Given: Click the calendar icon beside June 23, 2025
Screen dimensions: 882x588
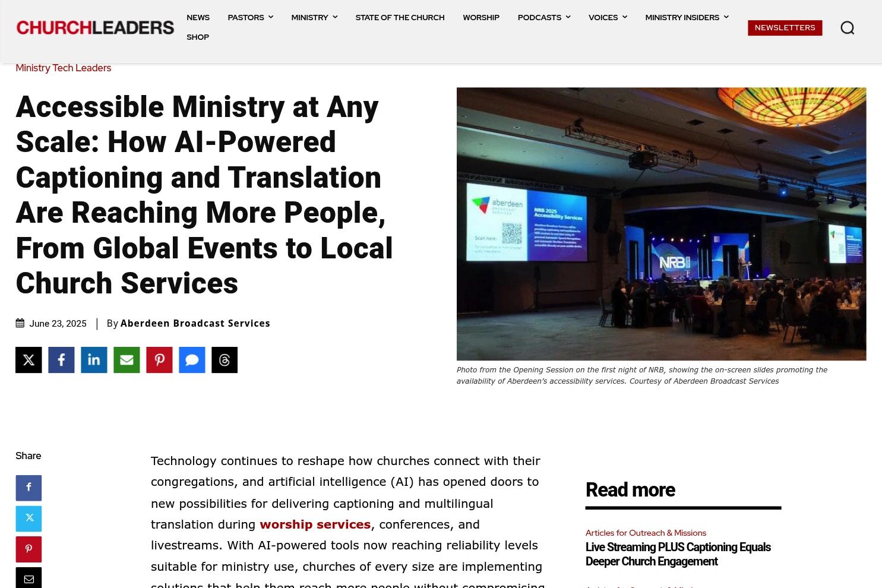Looking at the screenshot, I should 20,323.
